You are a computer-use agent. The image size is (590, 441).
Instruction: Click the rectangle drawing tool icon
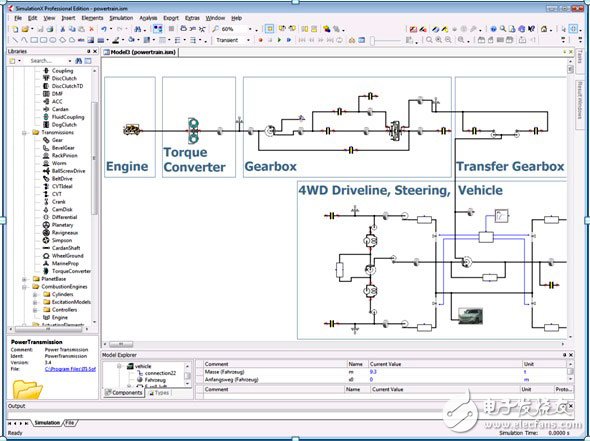[x=34, y=40]
